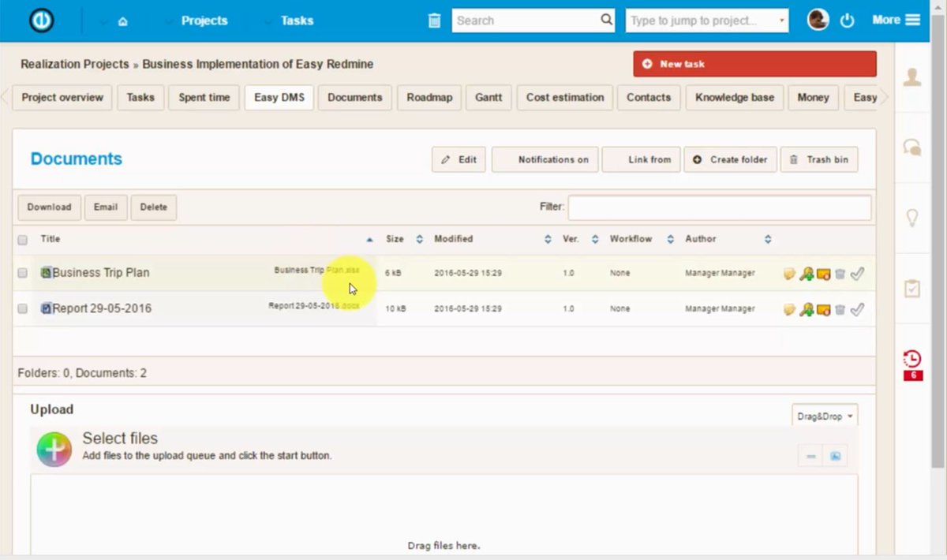Sort by Ver. column arrows
The width and height of the screenshot is (947, 560).
click(595, 239)
